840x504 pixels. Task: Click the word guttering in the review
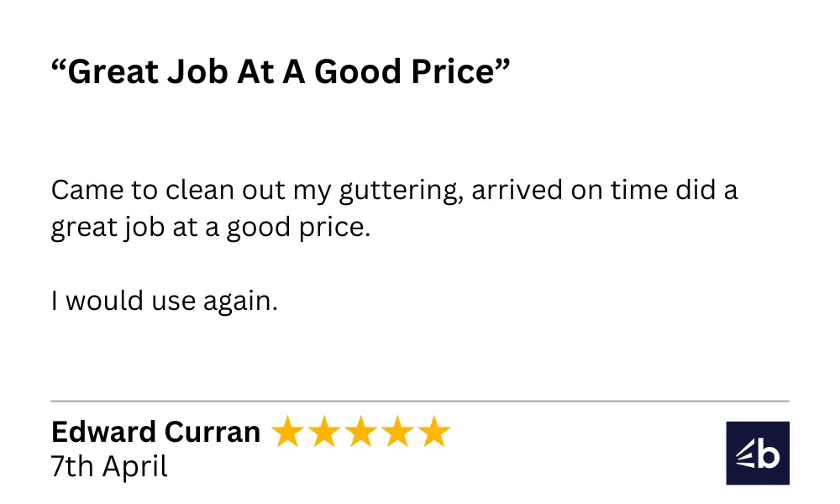click(x=401, y=191)
